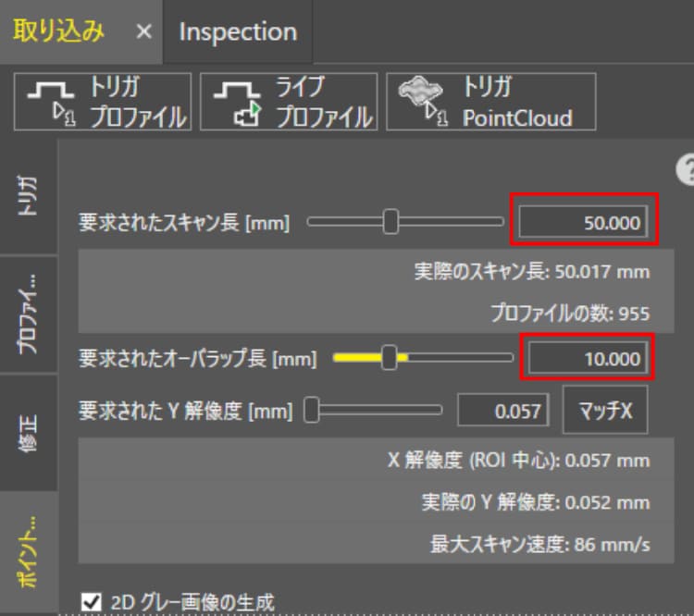Viewport: 694px width, 616px height.
Task: Open the ポイント... vertical side tab
Action: tap(28, 549)
